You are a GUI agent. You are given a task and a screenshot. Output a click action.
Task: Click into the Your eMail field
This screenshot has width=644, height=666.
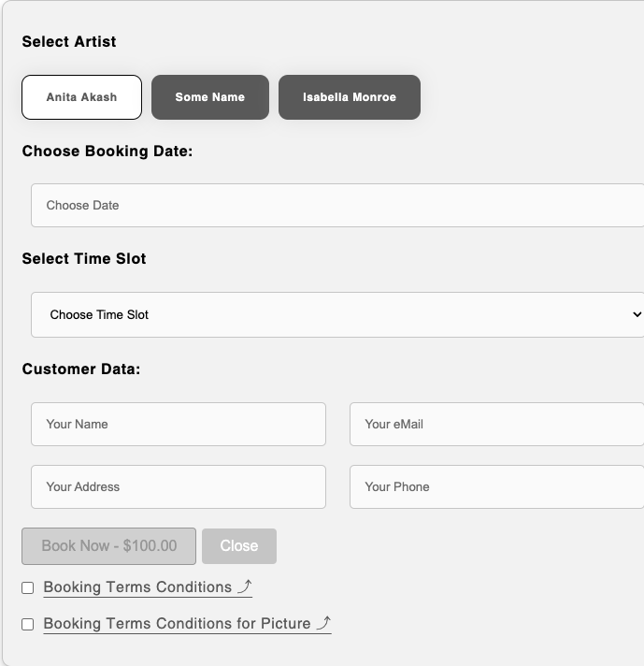click(496, 424)
